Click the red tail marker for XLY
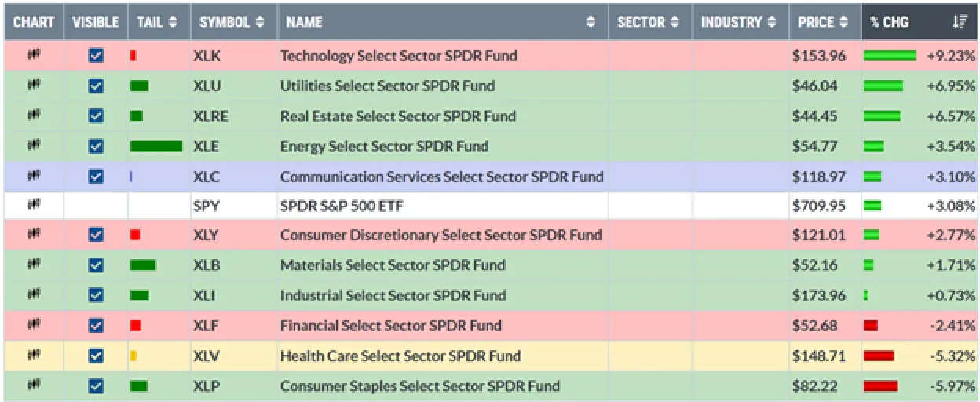The image size is (980, 402). 135,235
